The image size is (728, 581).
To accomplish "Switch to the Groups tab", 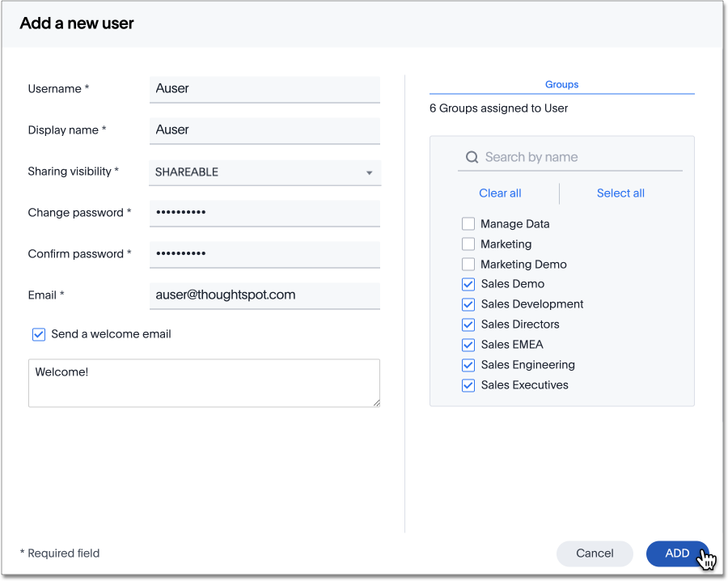I will pos(561,84).
